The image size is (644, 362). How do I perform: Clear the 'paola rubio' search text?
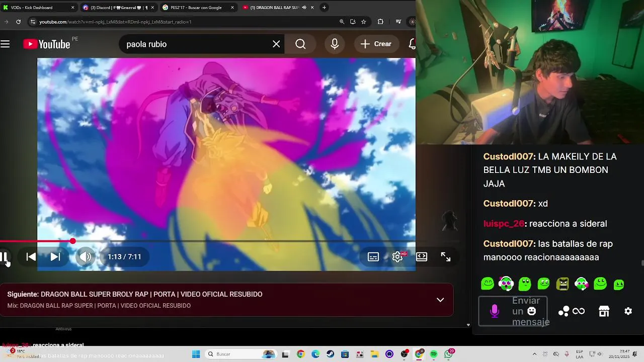coord(276,44)
